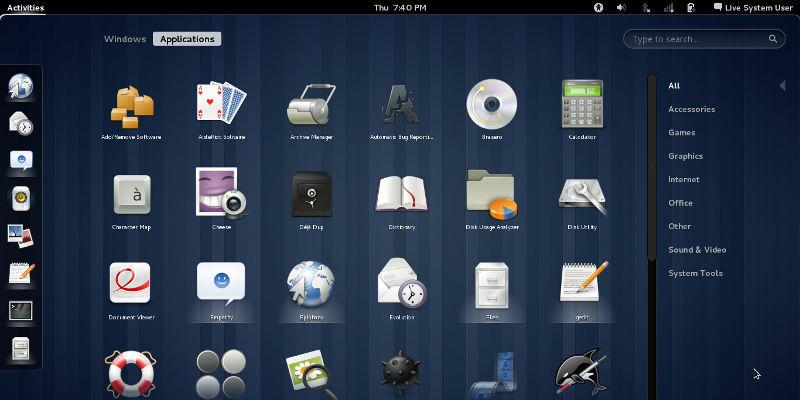Open Archive Manager

(311, 104)
